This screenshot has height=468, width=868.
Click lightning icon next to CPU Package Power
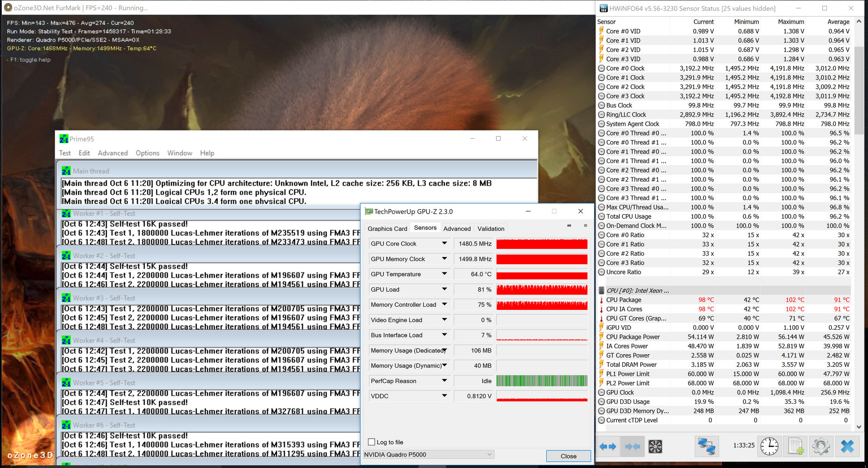point(601,337)
